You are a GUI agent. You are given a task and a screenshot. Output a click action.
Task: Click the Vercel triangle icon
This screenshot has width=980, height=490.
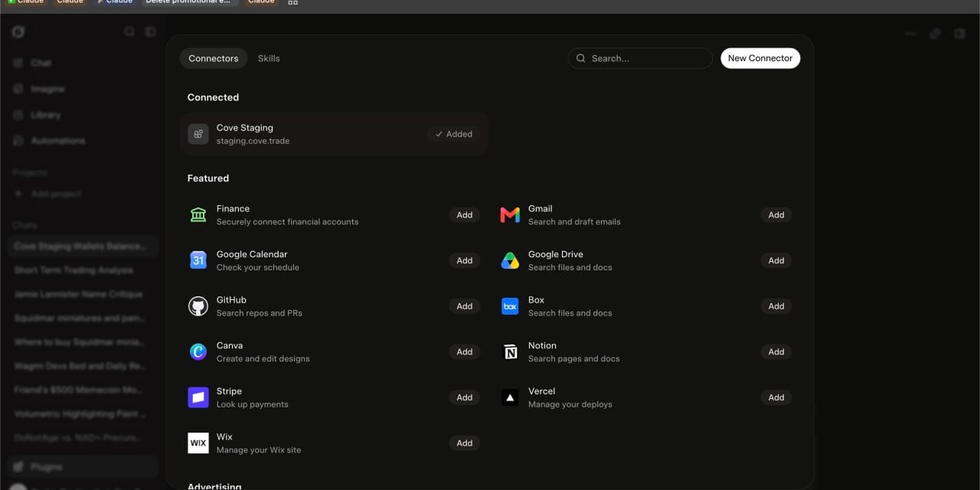(x=510, y=397)
